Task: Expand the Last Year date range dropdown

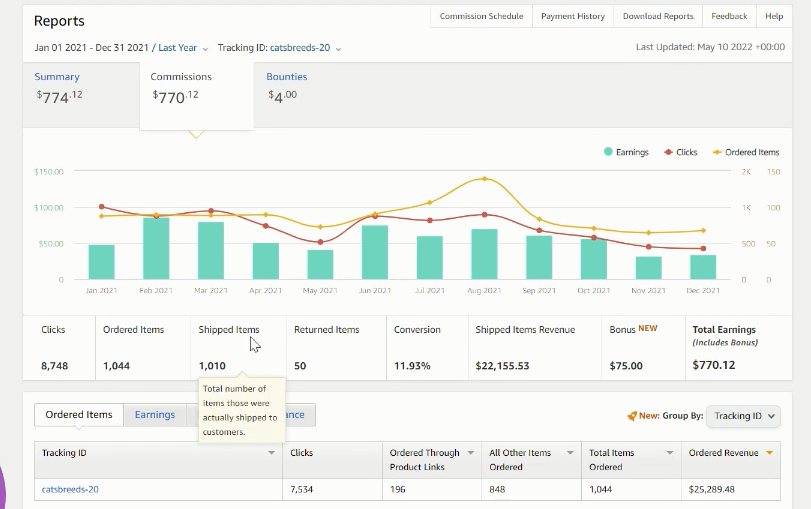Action: [183, 48]
